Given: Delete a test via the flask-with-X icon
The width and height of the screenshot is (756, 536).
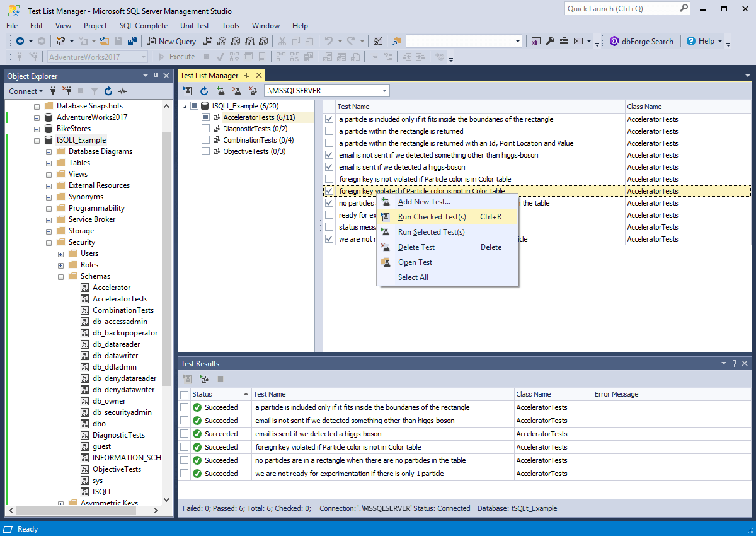Looking at the screenshot, I should [x=237, y=90].
